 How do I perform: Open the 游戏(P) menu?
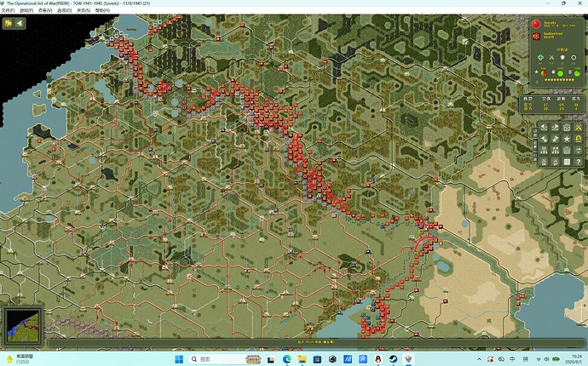[x=26, y=10]
